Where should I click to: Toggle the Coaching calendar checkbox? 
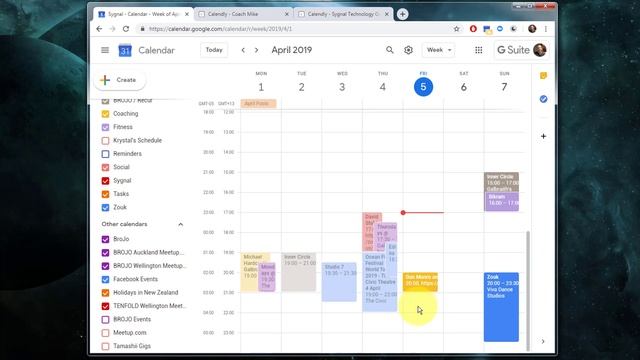click(105, 114)
